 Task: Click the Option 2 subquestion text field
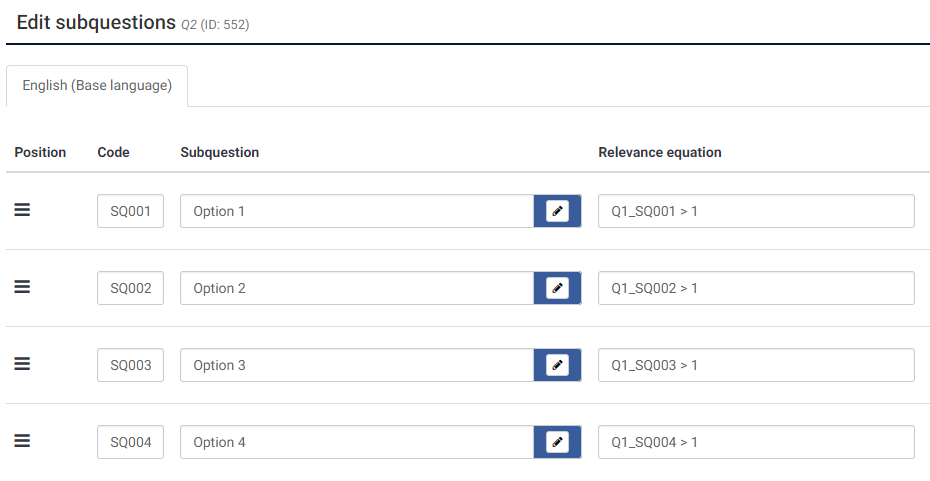(x=356, y=288)
